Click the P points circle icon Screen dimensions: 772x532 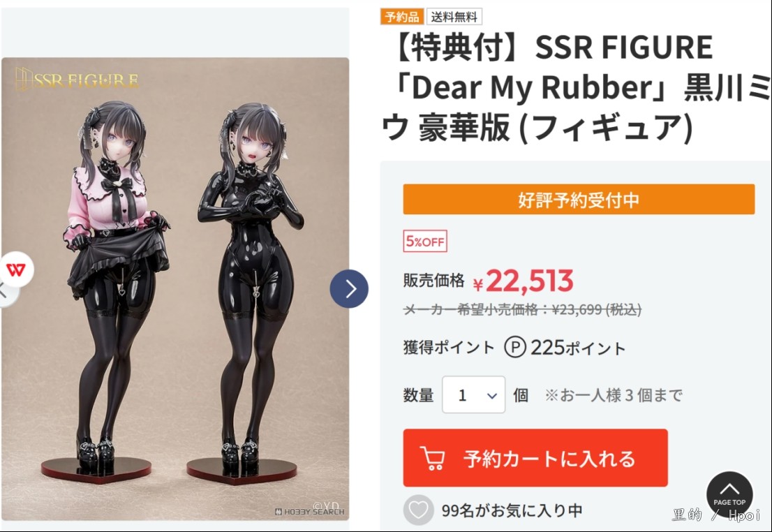[515, 347]
